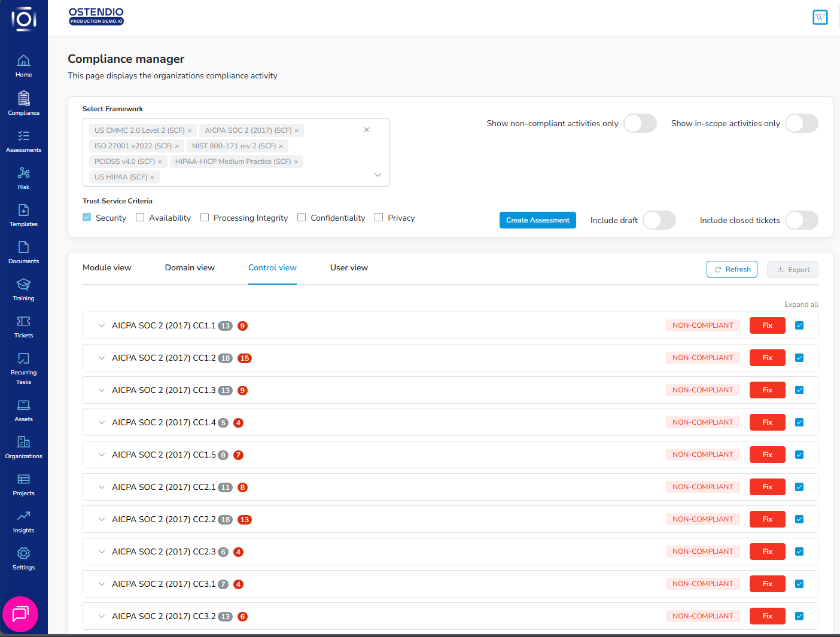
Task: Expand the AICPA SOC 2 CC1.1 row
Action: coord(102,326)
